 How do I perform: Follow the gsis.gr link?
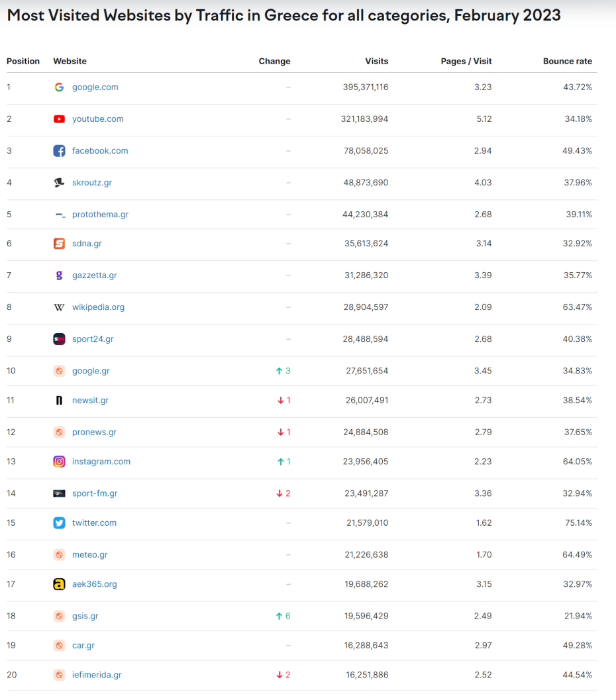pyautogui.click(x=85, y=616)
